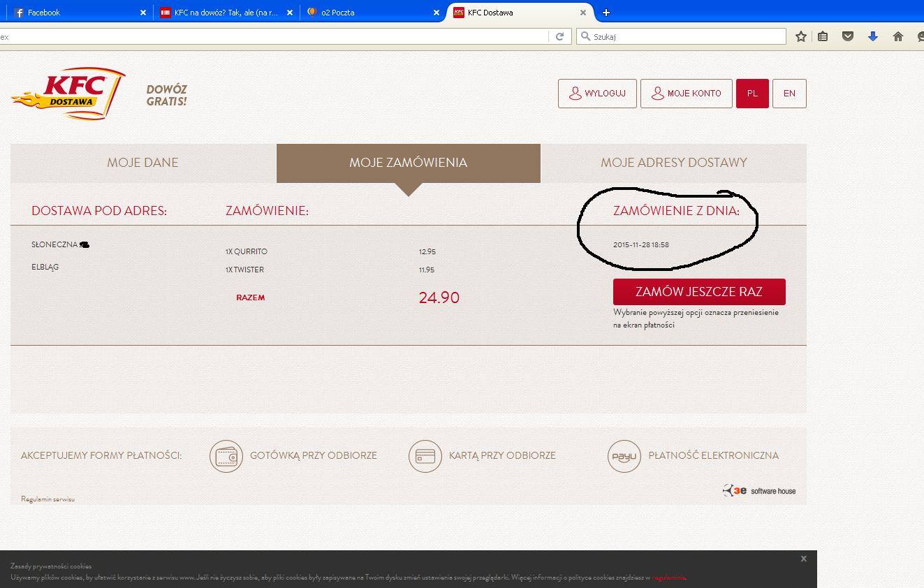
Task: Click the PayU electronic payment icon
Action: (x=624, y=456)
